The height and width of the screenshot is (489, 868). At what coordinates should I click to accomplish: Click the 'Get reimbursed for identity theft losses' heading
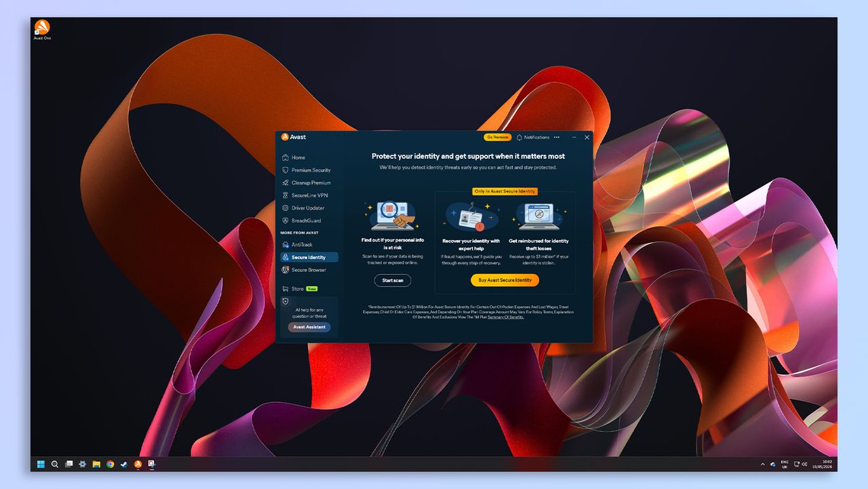tap(539, 245)
